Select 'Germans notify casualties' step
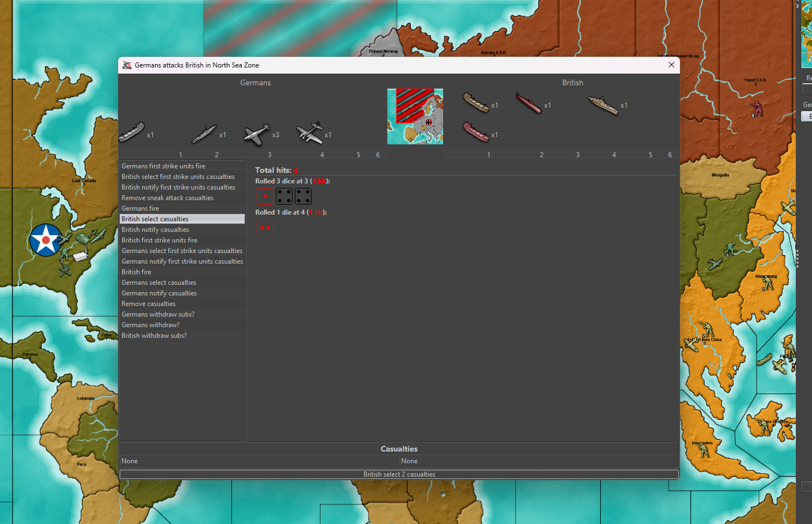 [182, 293]
